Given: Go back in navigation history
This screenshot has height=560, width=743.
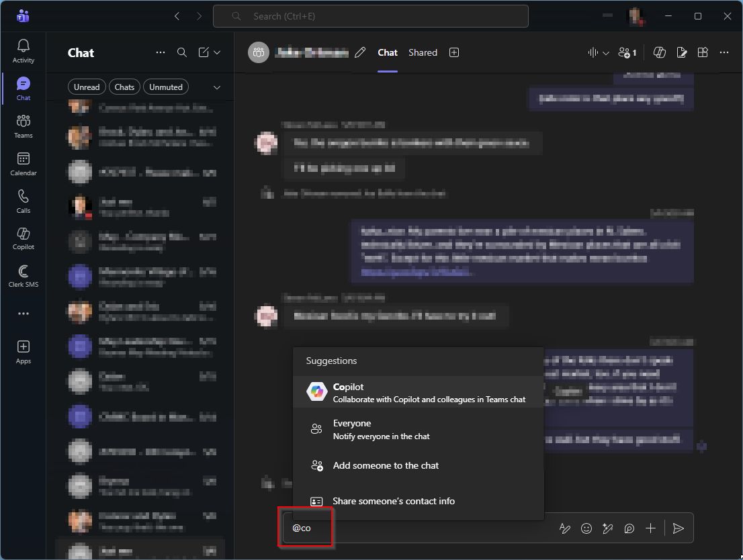Looking at the screenshot, I should [x=177, y=16].
